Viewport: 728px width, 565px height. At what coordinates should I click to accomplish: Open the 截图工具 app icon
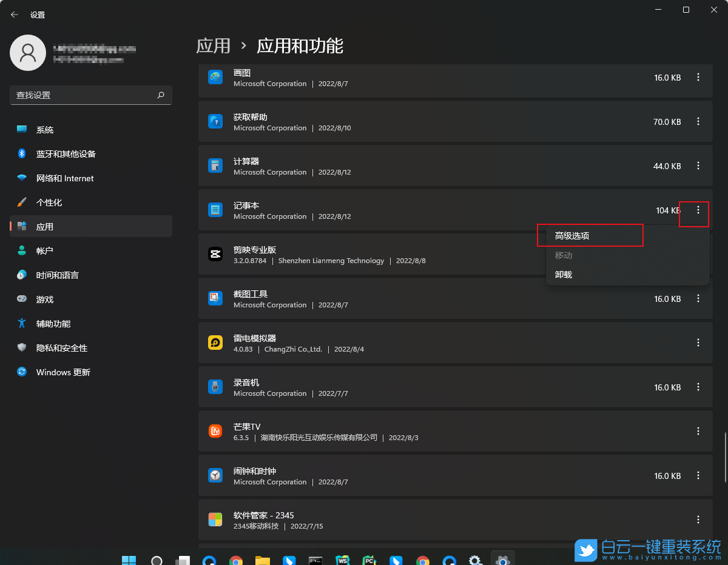click(x=215, y=298)
